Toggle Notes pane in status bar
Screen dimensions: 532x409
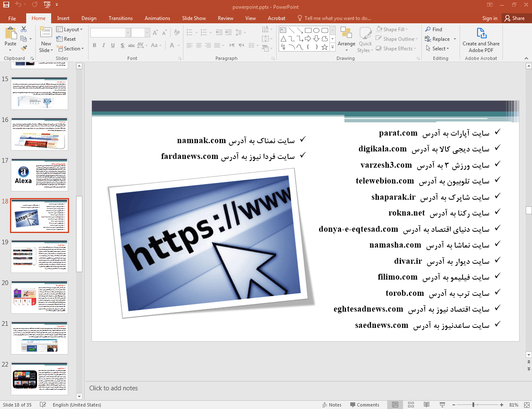tap(332, 405)
